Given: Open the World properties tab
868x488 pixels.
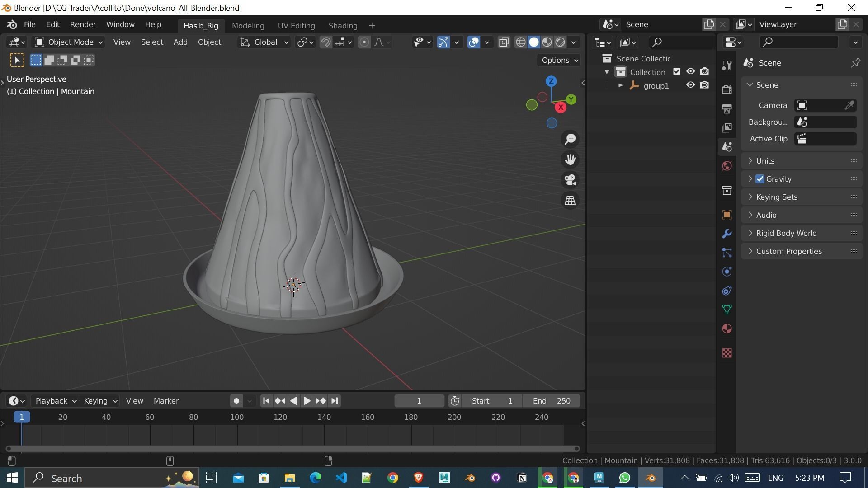Looking at the screenshot, I should coord(726,166).
